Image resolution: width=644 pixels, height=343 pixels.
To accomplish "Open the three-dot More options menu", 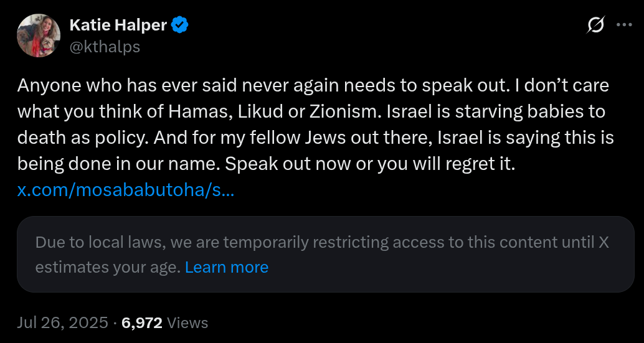I will (x=624, y=25).
